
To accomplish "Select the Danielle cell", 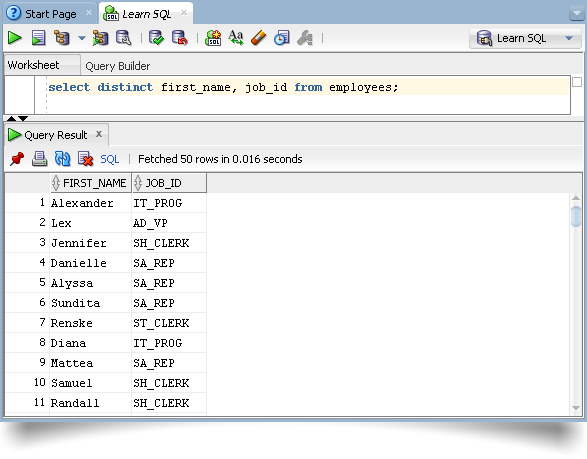I will [x=90, y=263].
